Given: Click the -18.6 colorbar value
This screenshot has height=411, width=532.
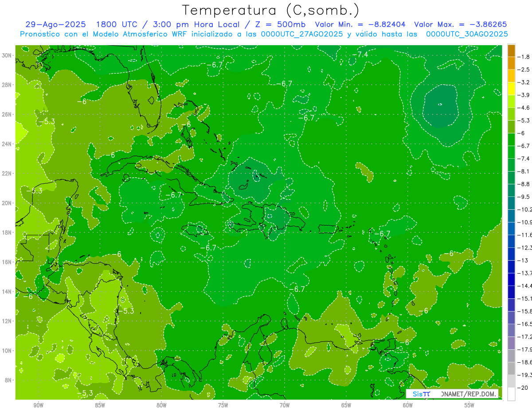Looking at the screenshot, I should (x=525, y=362).
